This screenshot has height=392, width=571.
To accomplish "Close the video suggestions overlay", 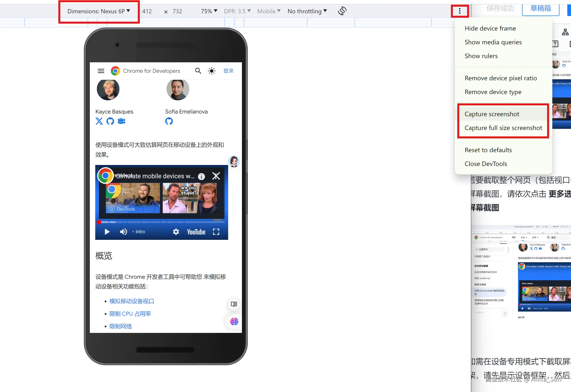I will pos(216,176).
